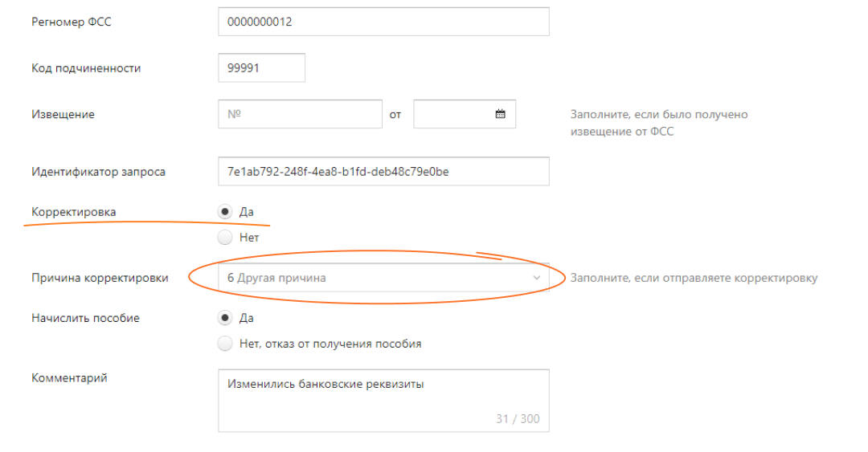Click the "Регномер ФСС" label
This screenshot has height=452, width=868.
[x=72, y=22]
